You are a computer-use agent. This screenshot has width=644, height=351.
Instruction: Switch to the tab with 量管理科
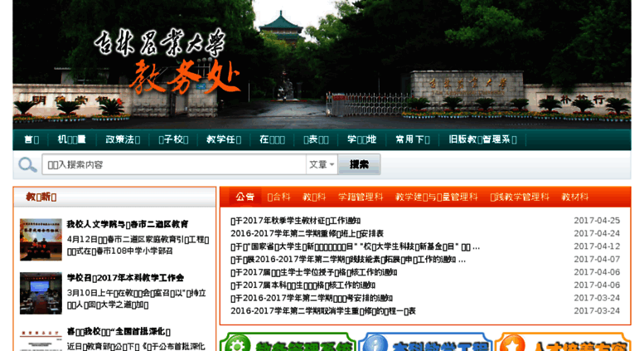click(436, 197)
